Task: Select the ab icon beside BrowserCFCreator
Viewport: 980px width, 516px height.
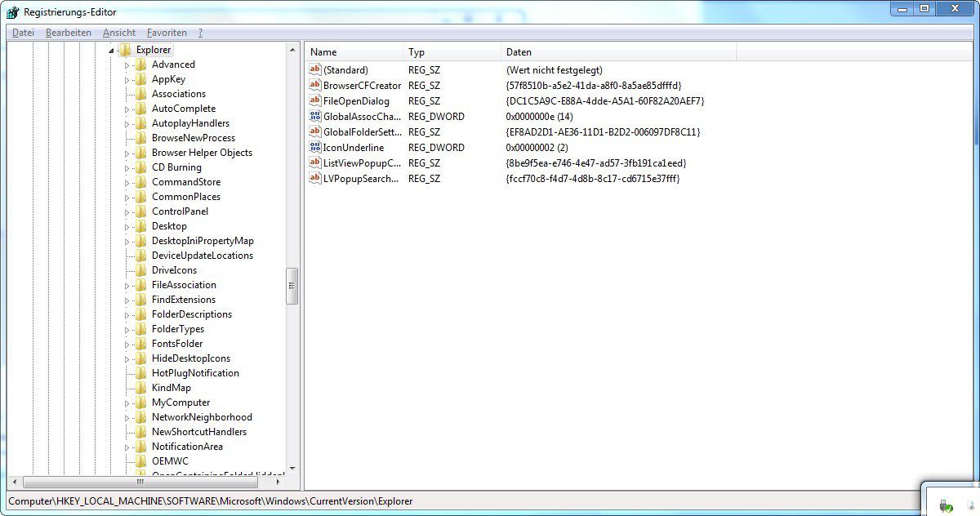Action: coord(314,85)
